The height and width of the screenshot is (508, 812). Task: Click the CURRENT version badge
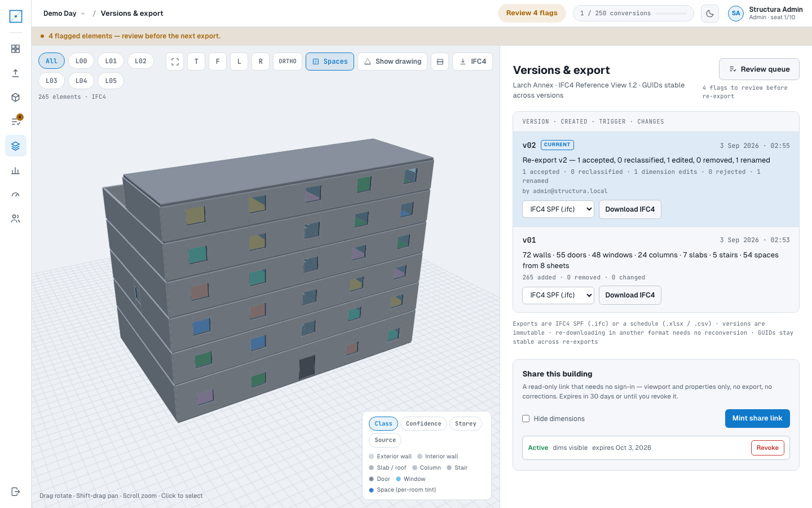click(x=557, y=145)
